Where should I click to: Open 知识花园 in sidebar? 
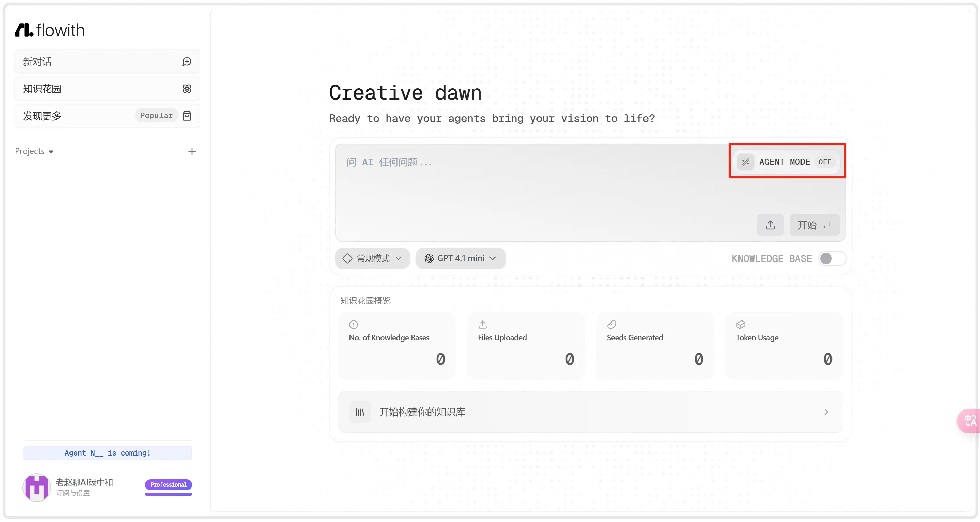[x=107, y=89]
